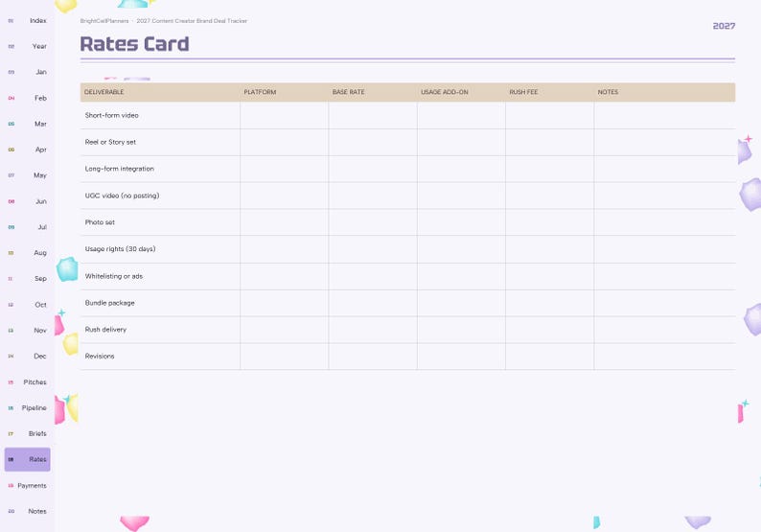This screenshot has width=761, height=532.
Task: Select the Whitelisting or ads row label
Action: click(x=114, y=276)
